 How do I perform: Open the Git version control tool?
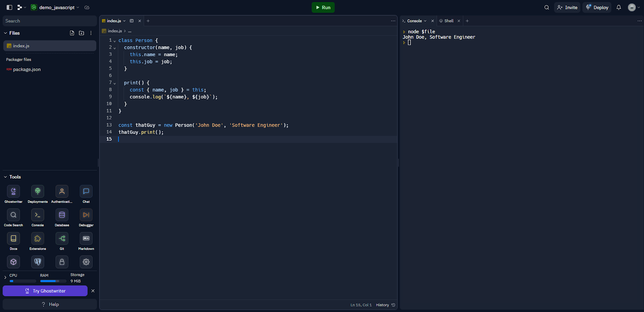click(62, 239)
